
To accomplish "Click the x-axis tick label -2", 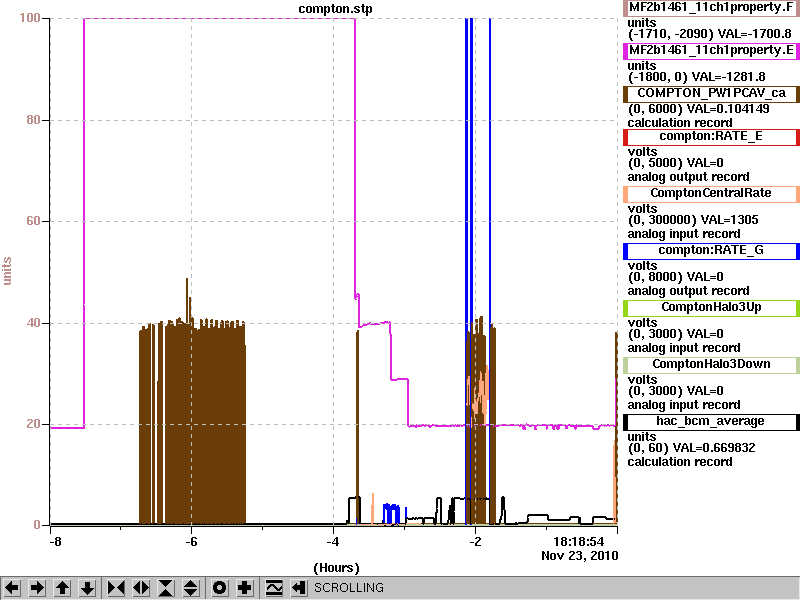I will tap(474, 541).
